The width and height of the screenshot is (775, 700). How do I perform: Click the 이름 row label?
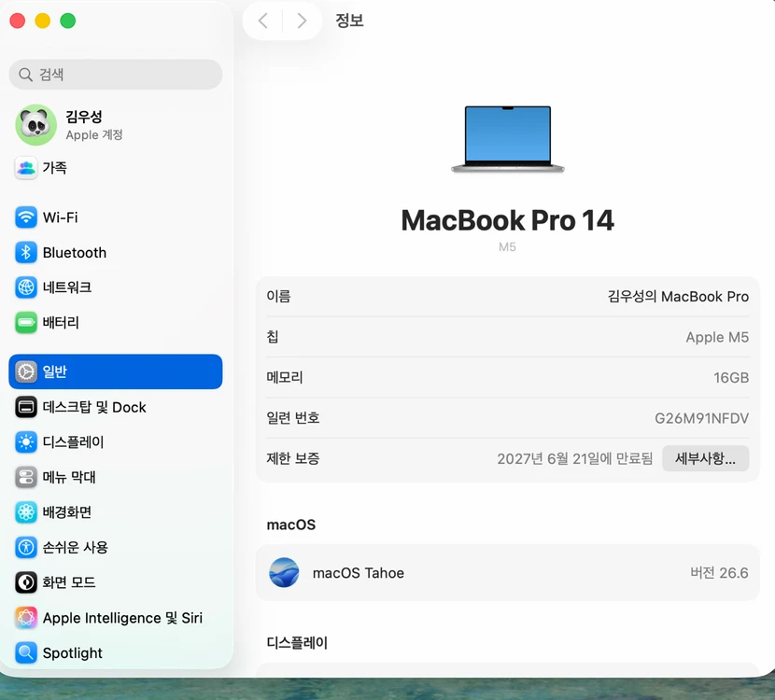(279, 297)
